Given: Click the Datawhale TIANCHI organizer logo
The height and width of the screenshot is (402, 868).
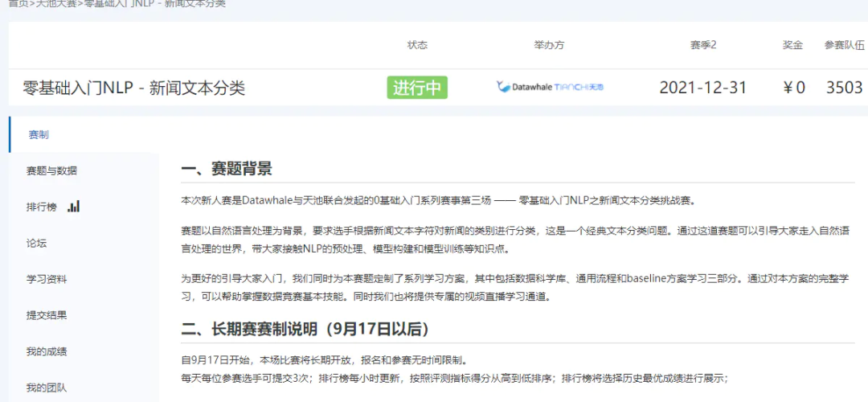Looking at the screenshot, I should tap(551, 87).
